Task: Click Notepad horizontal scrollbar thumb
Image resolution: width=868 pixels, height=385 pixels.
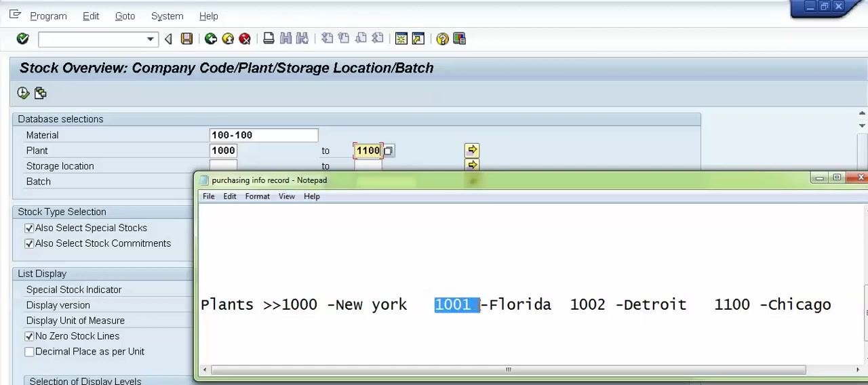Action: 508,370
